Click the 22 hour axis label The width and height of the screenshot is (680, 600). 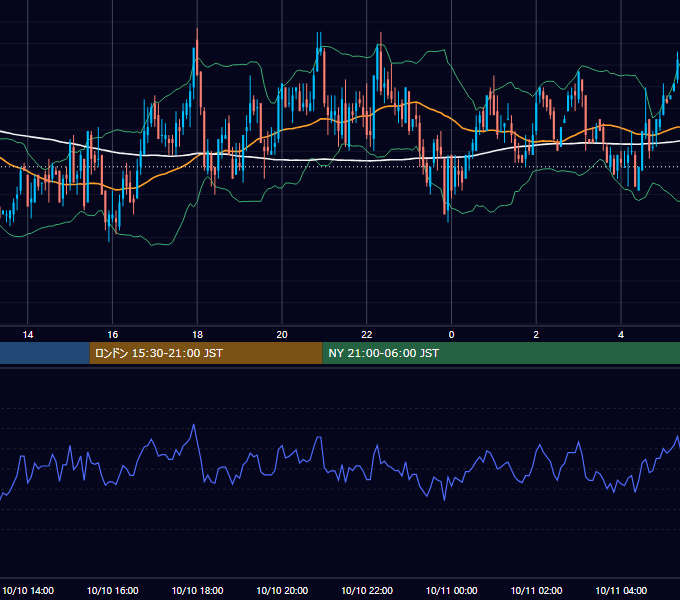(367, 335)
